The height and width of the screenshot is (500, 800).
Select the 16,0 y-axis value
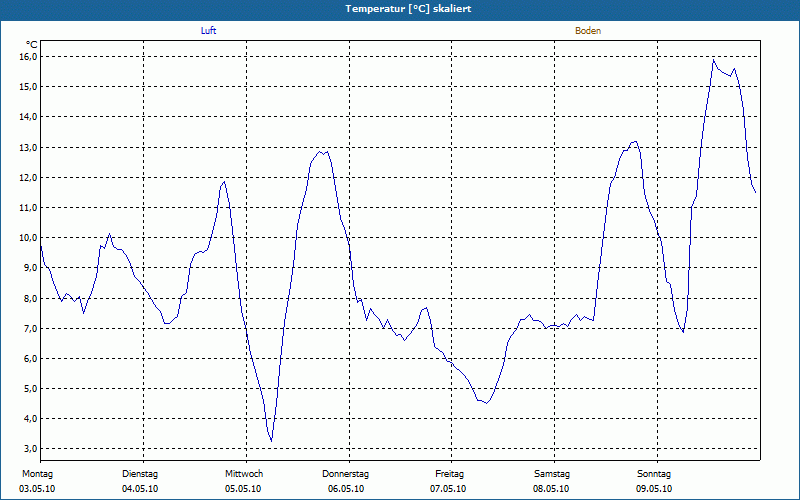pos(29,57)
